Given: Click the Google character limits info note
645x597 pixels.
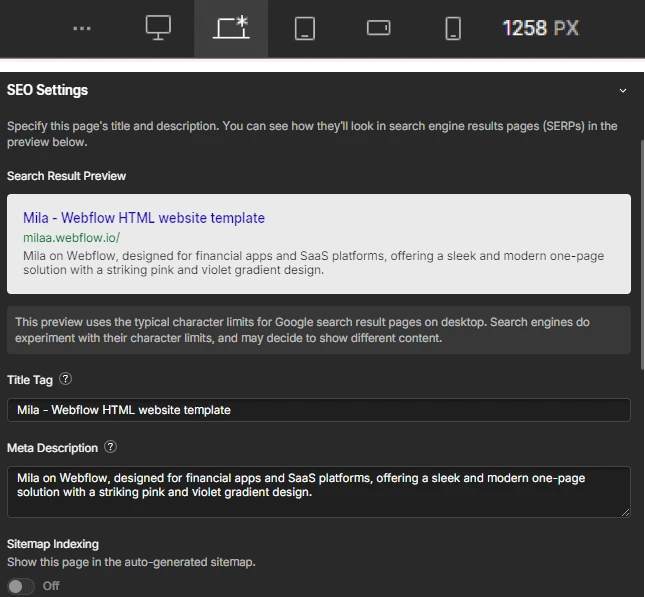Looking at the screenshot, I should coord(319,330).
